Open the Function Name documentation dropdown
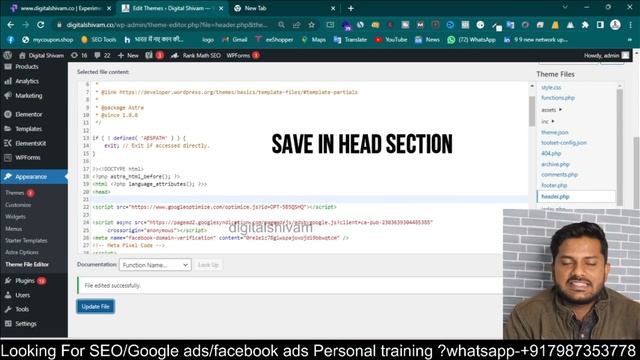 pyautogui.click(x=155, y=265)
